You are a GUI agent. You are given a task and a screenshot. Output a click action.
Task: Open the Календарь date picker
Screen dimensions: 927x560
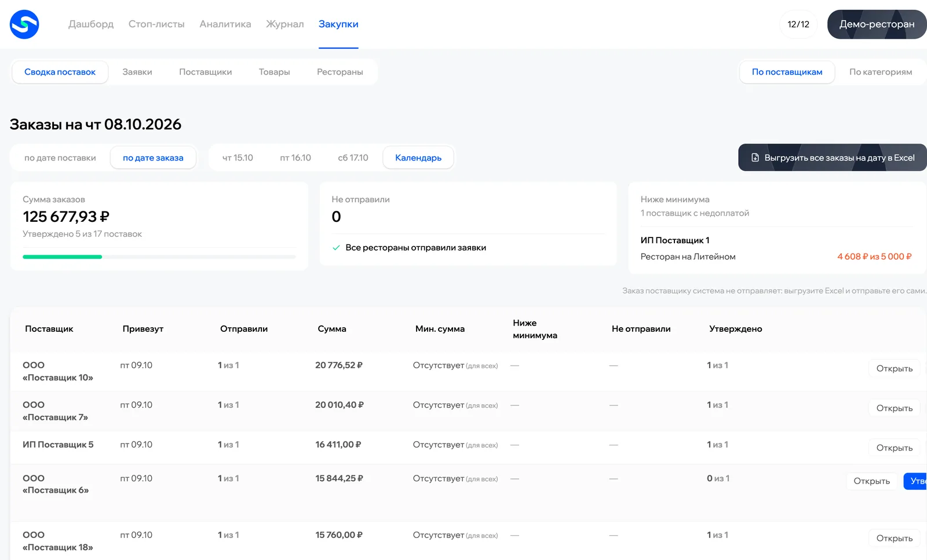(x=418, y=158)
